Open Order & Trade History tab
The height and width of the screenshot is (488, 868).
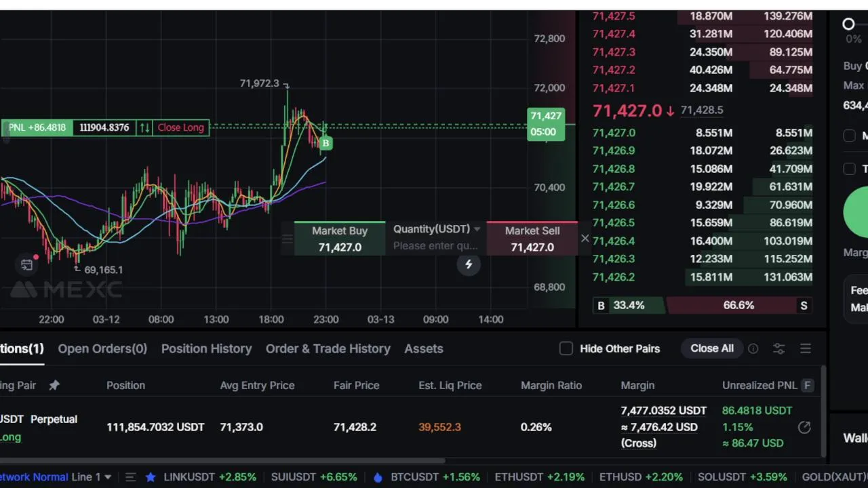(328, 348)
